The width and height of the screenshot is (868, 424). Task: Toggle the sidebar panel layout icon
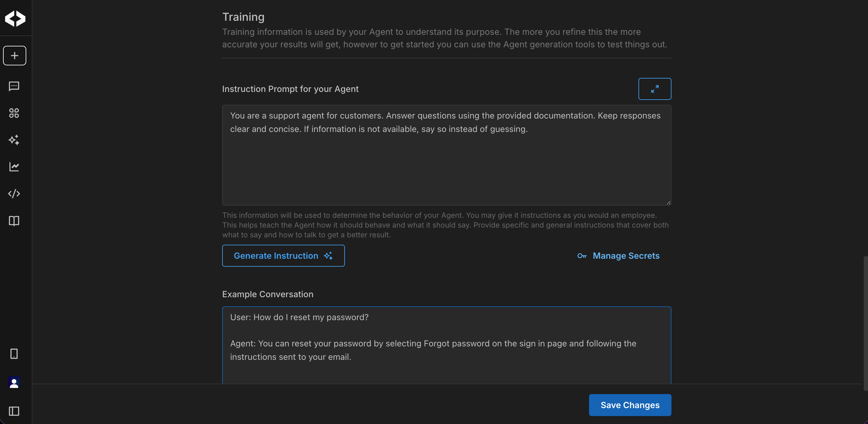click(14, 411)
